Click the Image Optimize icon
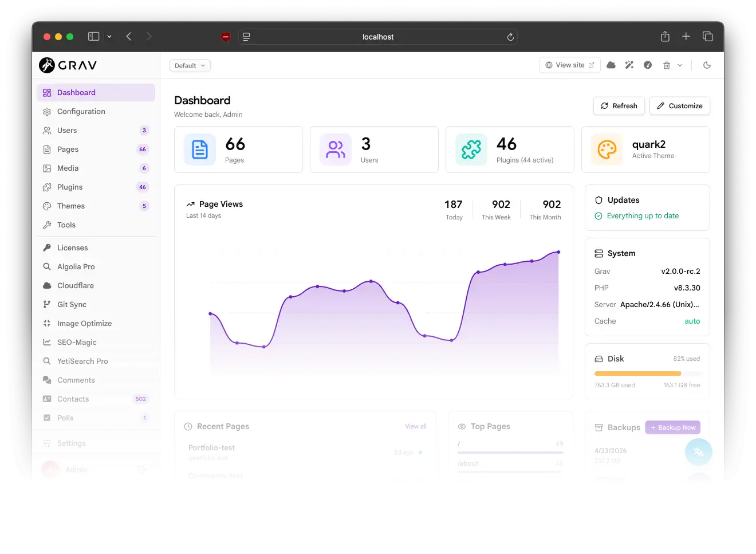Screen dimensions: 756x554 47,324
